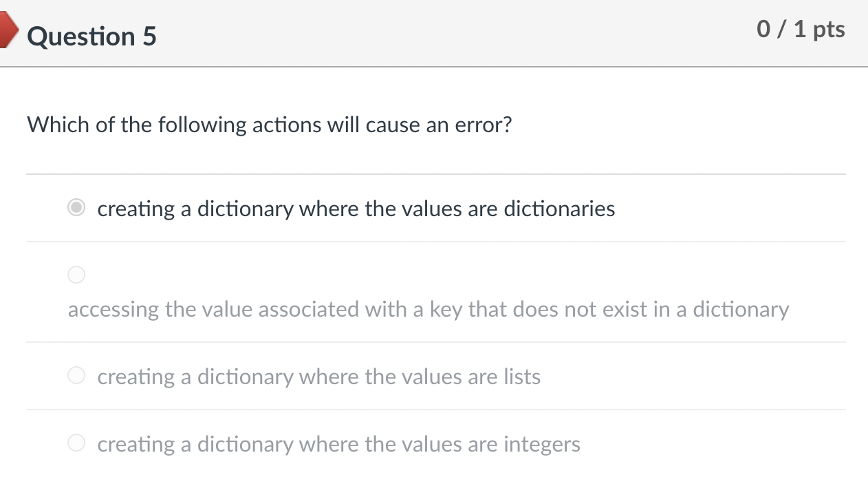Pick the "values are integers" radio button
This screenshot has height=486, width=868.
click(x=76, y=443)
